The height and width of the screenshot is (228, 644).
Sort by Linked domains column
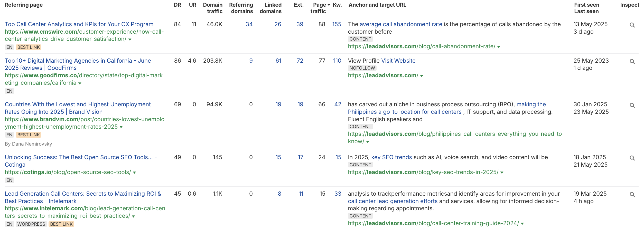click(x=270, y=8)
